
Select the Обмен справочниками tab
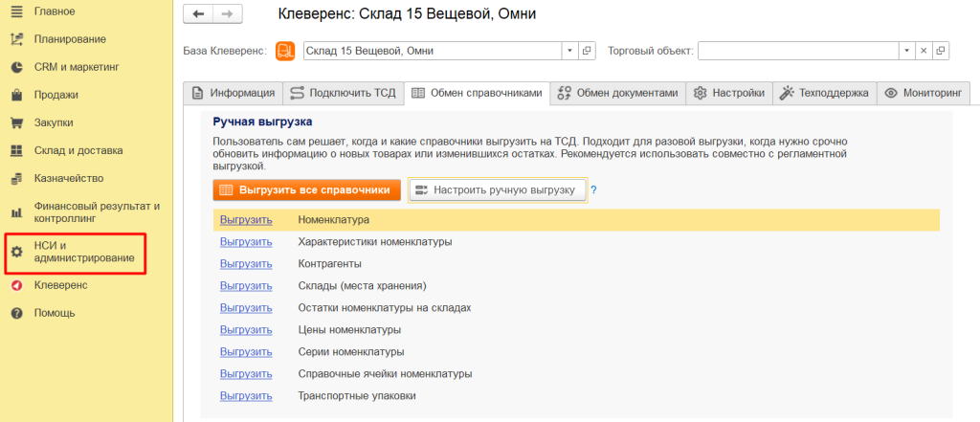pos(477,93)
